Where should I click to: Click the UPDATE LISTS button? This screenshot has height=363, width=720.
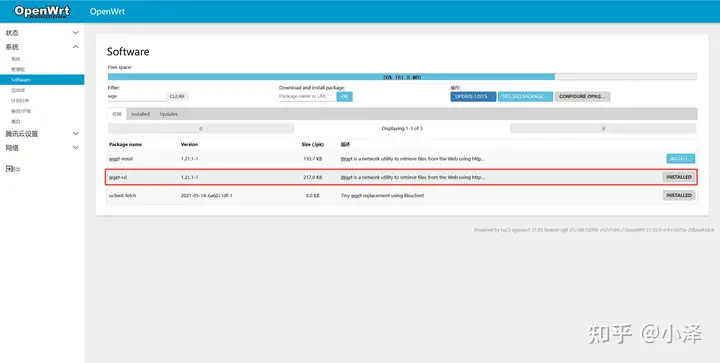[x=473, y=96]
